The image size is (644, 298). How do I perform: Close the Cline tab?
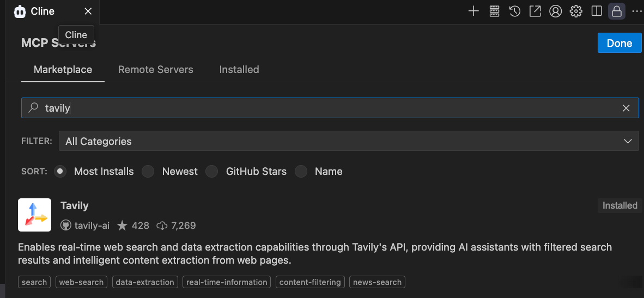click(88, 11)
